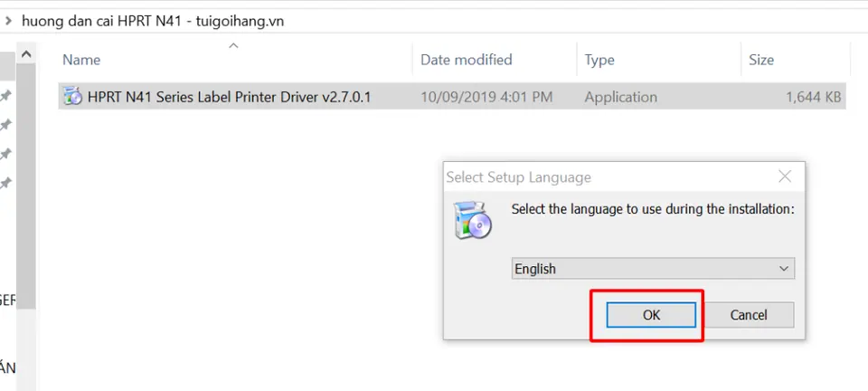Sort files by Date modified column
The image size is (868, 391).
pos(467,60)
